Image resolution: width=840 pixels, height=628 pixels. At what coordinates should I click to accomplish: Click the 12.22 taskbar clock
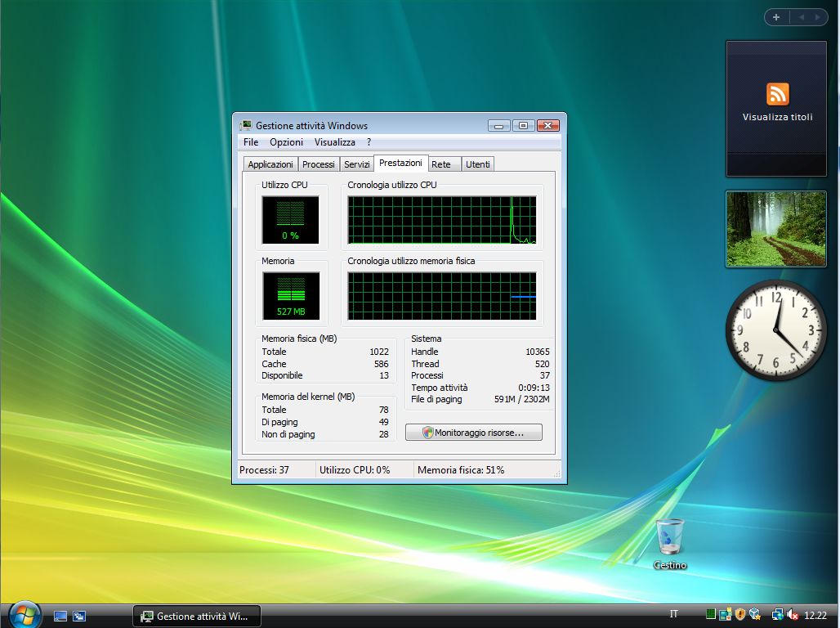point(815,615)
